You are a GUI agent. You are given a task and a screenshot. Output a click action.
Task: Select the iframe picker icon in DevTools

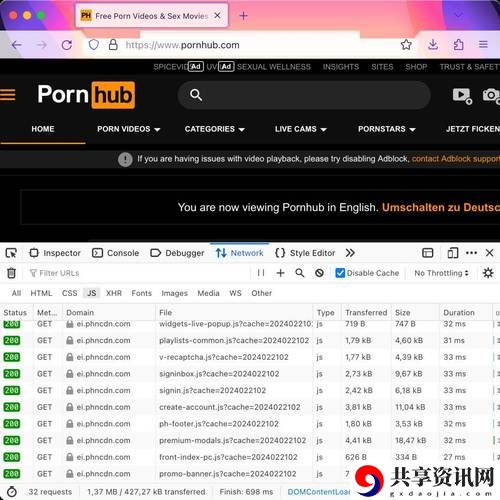(x=428, y=253)
